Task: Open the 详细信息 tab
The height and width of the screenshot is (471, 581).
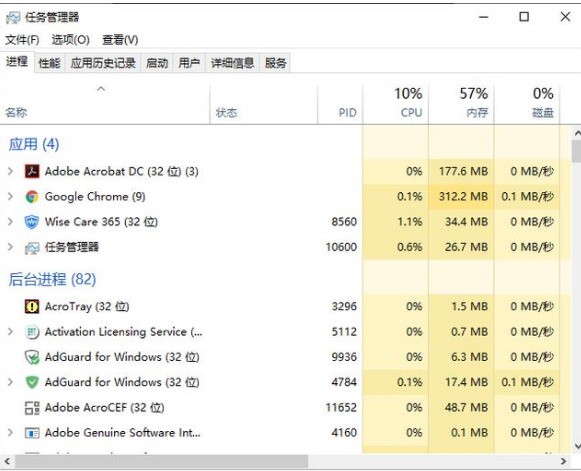Action: 232,63
